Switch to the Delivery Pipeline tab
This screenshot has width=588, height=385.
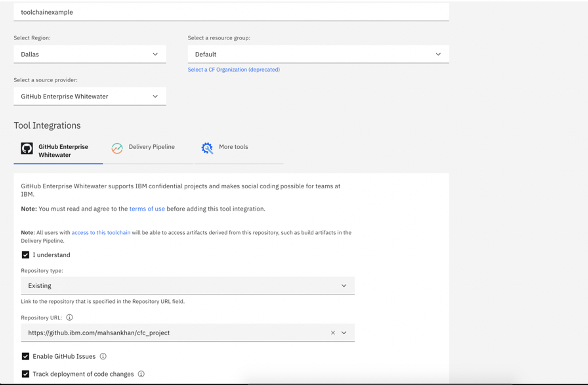pyautogui.click(x=151, y=147)
